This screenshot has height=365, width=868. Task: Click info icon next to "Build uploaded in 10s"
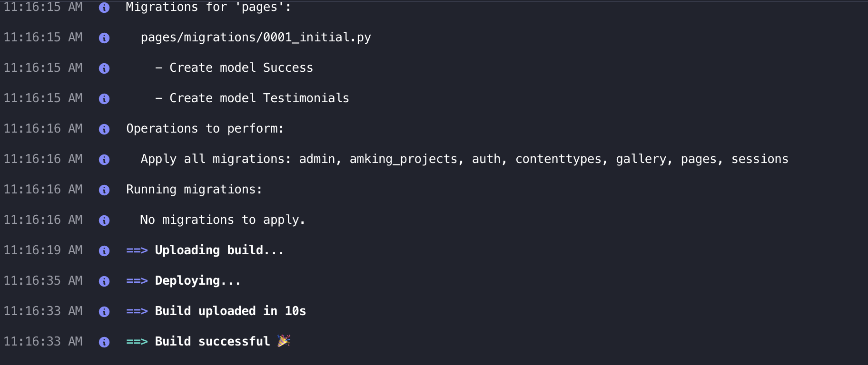[104, 312]
